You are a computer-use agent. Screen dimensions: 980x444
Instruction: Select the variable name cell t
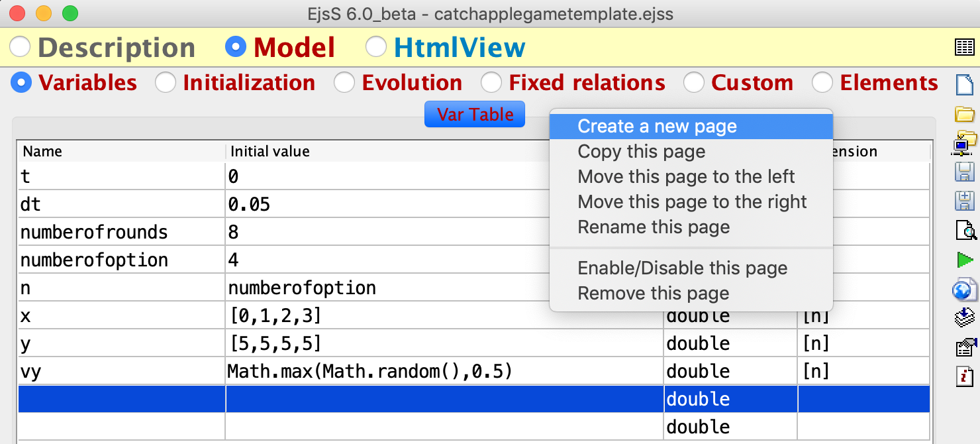[x=121, y=176]
